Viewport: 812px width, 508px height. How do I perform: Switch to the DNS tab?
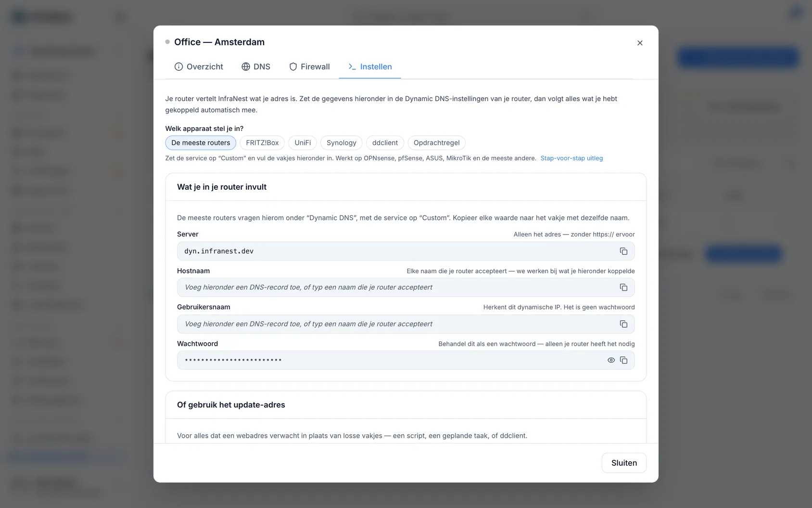click(x=256, y=66)
